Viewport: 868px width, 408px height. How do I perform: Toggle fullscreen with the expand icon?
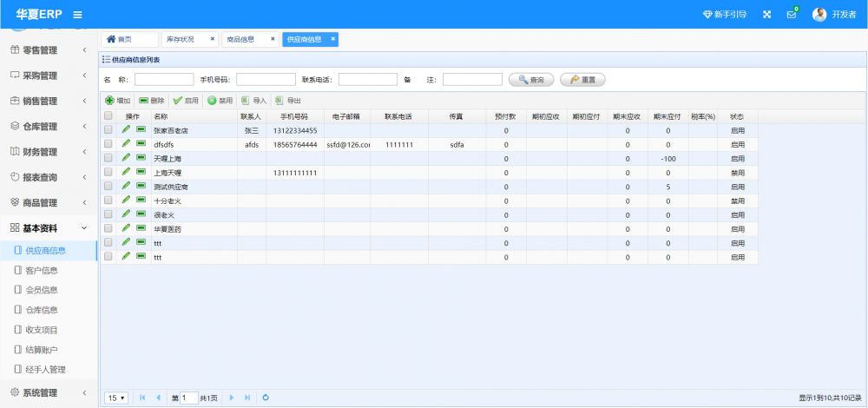766,15
